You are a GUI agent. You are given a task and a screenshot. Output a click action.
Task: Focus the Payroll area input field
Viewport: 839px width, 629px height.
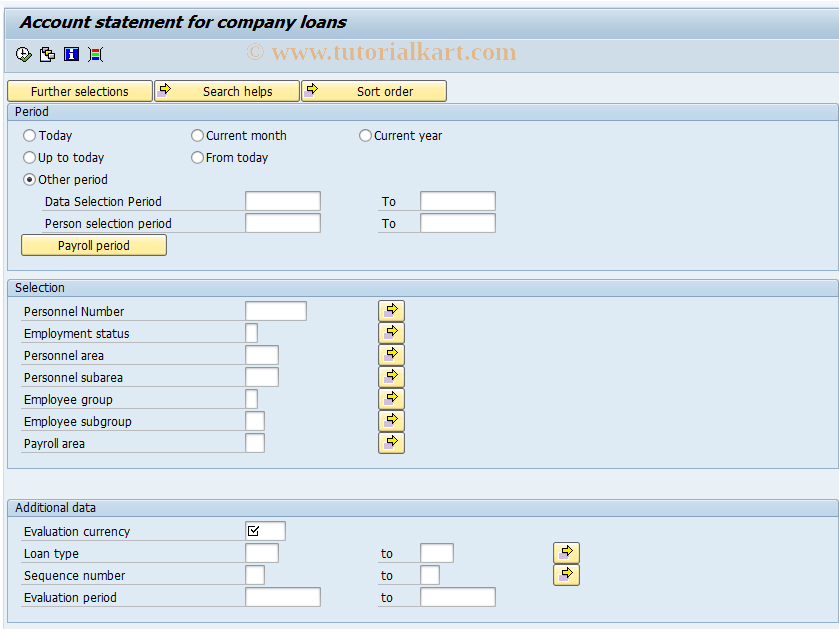pos(255,443)
